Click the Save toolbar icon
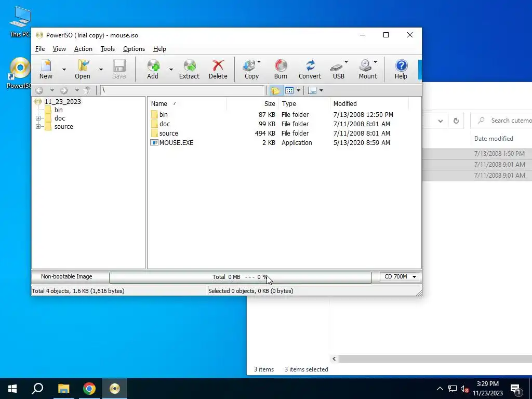 click(x=119, y=69)
